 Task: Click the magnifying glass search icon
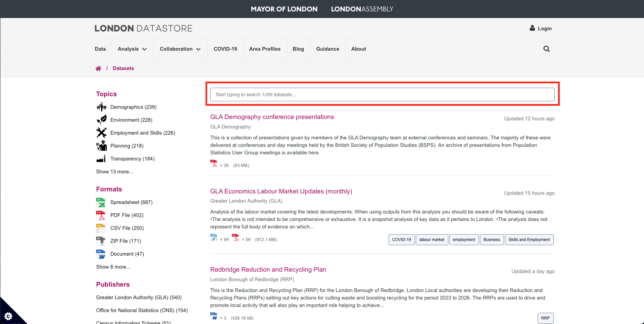click(546, 49)
